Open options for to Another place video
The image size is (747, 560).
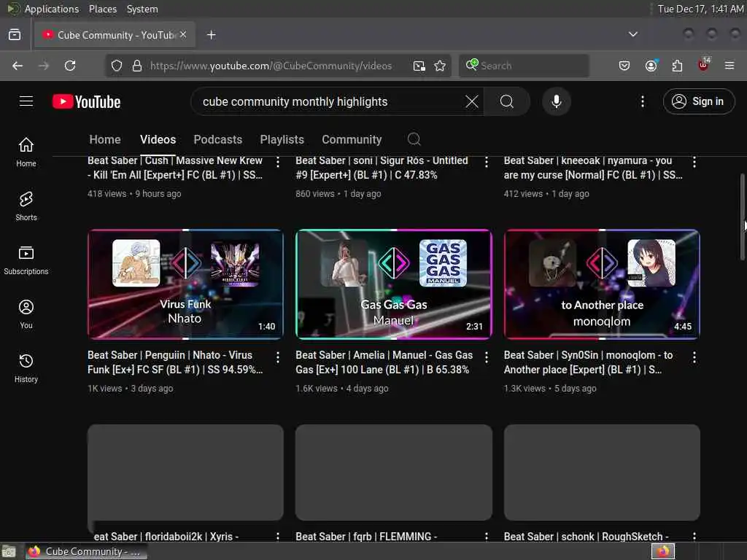click(694, 357)
